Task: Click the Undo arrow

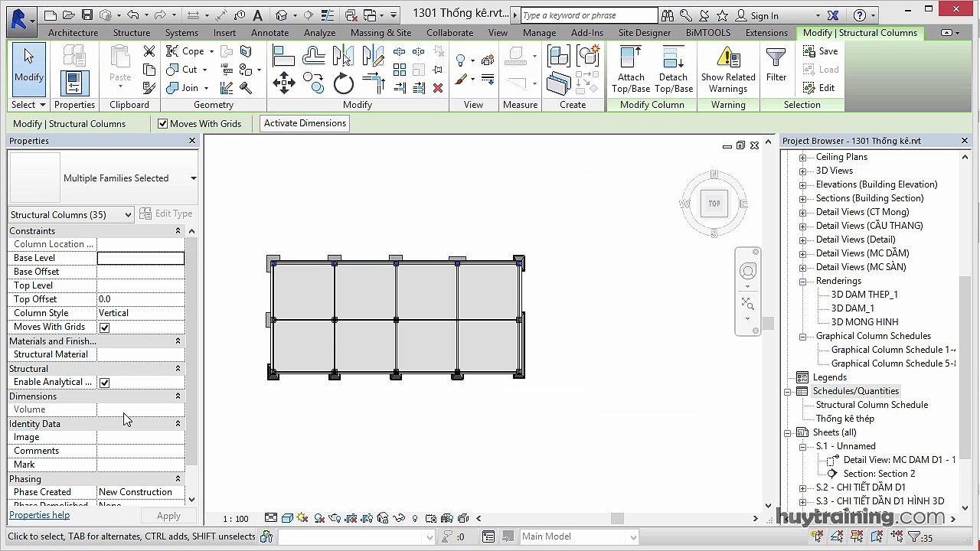Action: pyautogui.click(x=133, y=15)
